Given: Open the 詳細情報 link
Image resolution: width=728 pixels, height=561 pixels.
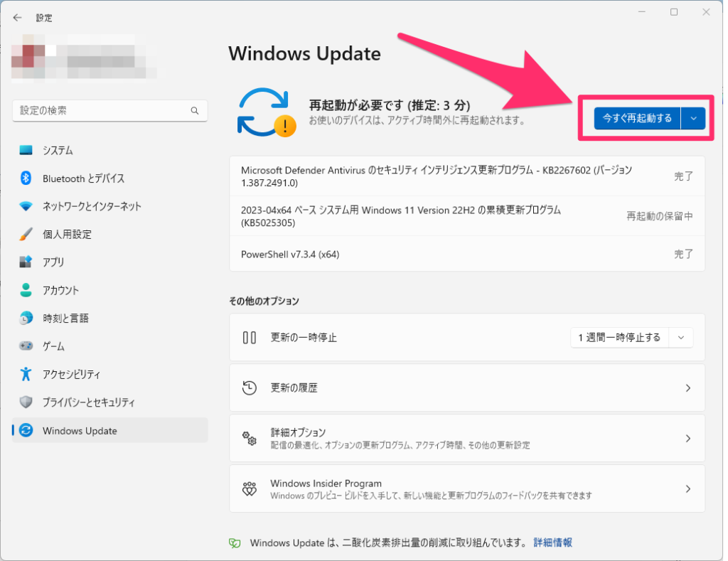Looking at the screenshot, I should point(552,543).
